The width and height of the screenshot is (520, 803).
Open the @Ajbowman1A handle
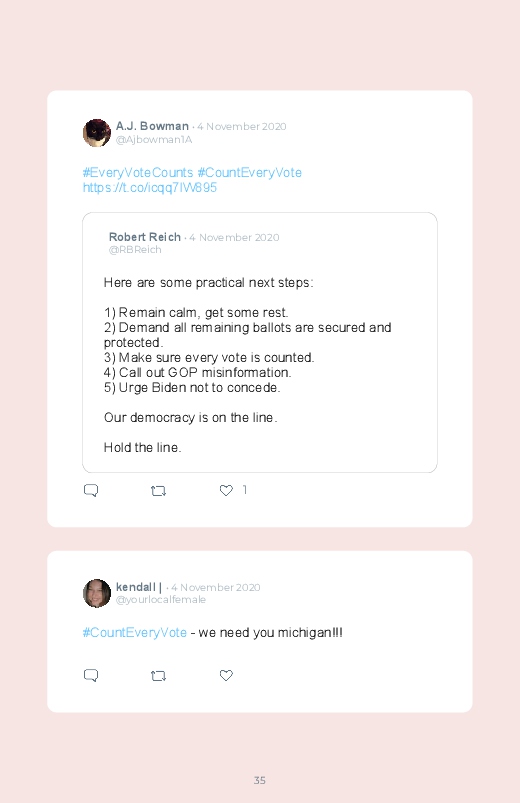tap(154, 139)
